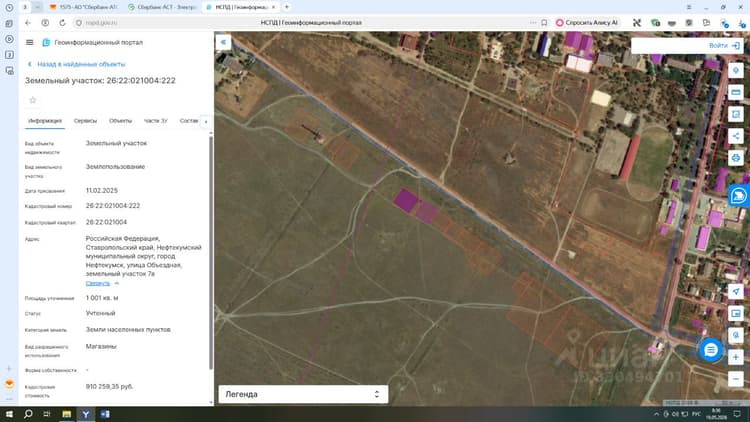Click the Магазины permitted use value

pos(101,346)
